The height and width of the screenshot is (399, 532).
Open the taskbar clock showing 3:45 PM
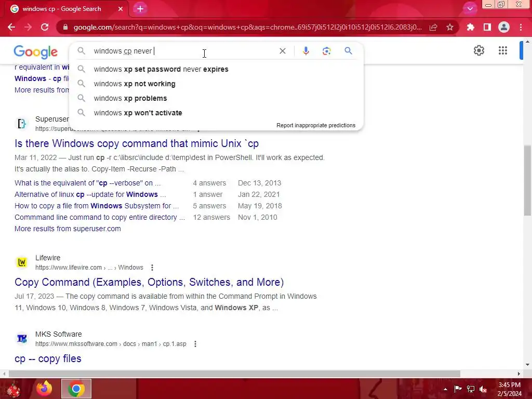tap(509, 389)
